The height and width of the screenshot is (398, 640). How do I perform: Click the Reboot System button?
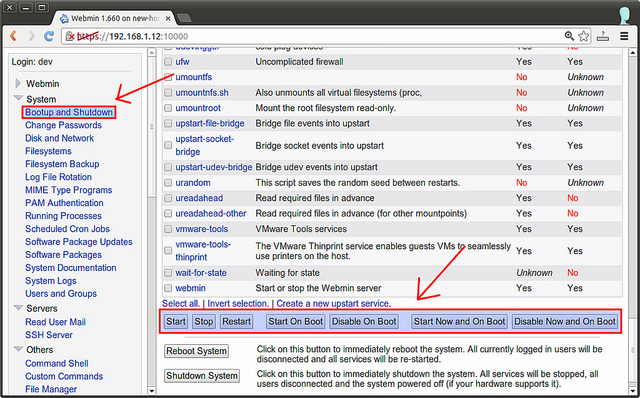196,351
